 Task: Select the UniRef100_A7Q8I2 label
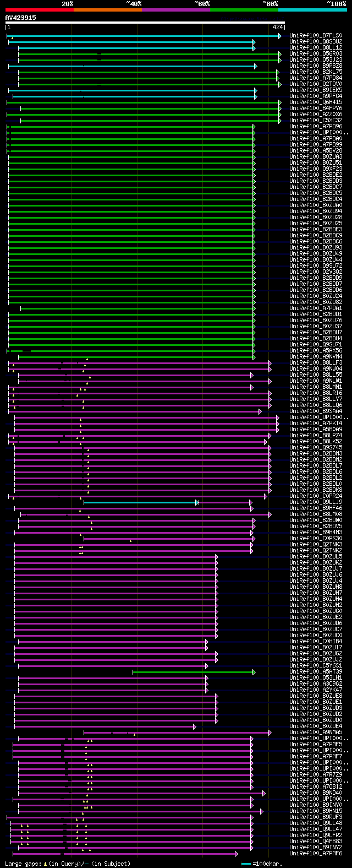(316, 787)
